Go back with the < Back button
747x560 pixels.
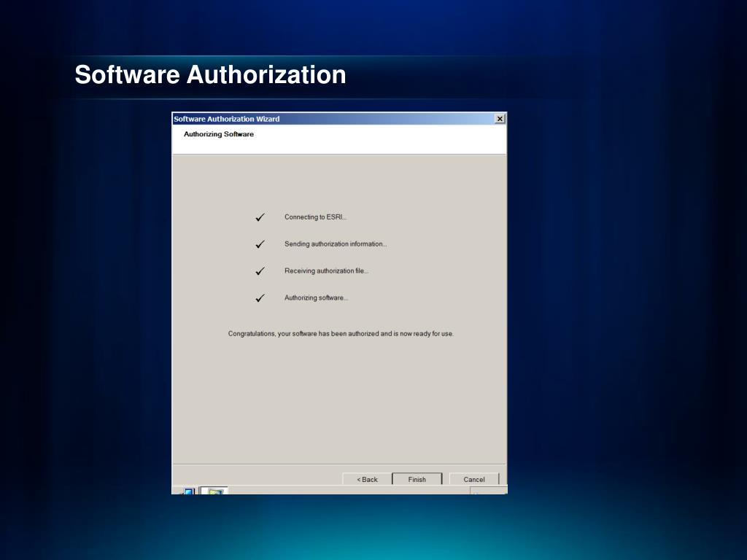click(367, 479)
